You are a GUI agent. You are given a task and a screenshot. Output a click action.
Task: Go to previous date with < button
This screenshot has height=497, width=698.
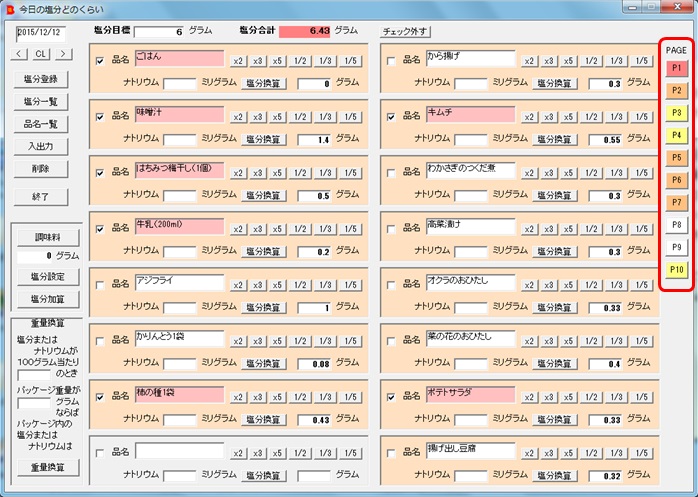point(19,54)
